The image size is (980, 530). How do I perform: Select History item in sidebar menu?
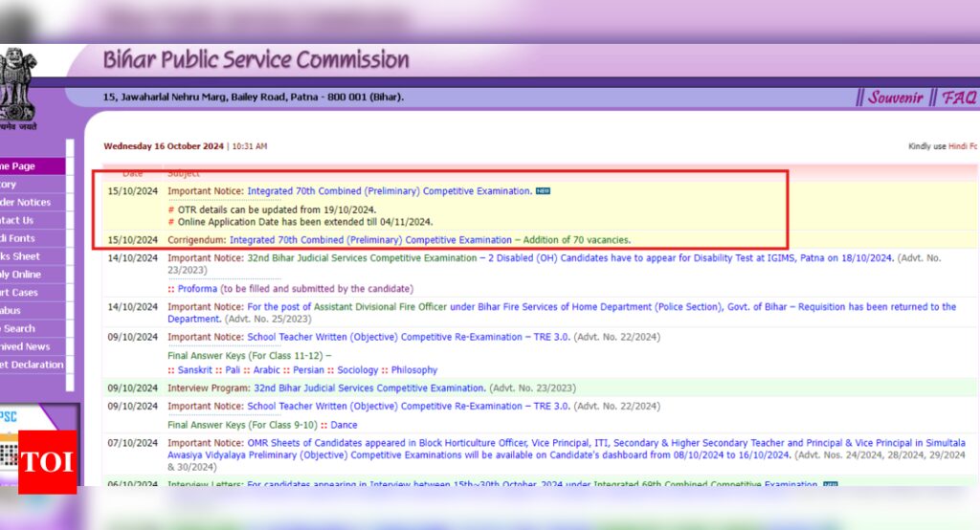(x=33, y=185)
